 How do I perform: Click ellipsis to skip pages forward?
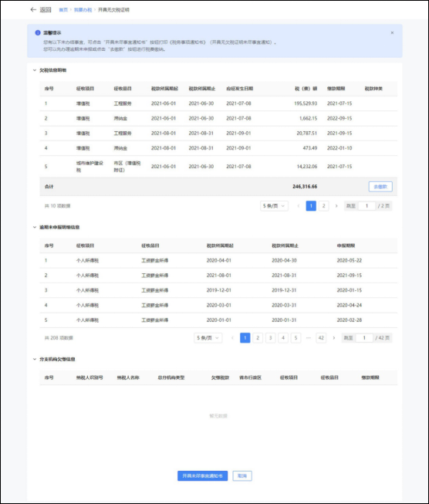tap(309, 338)
